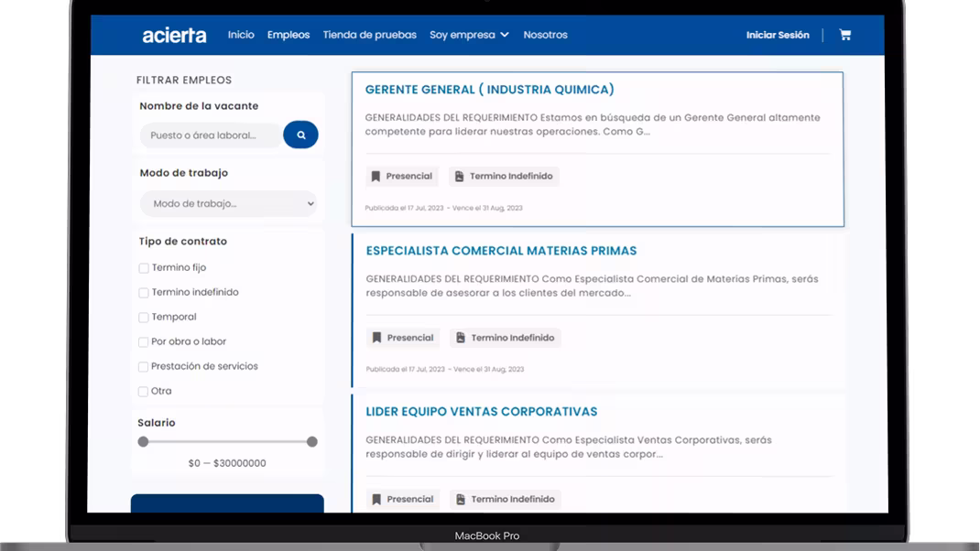This screenshot has height=551, width=980.
Task: Open LIDER EQUIPO VENTAS CORPORATIVAS job title
Action: point(481,412)
